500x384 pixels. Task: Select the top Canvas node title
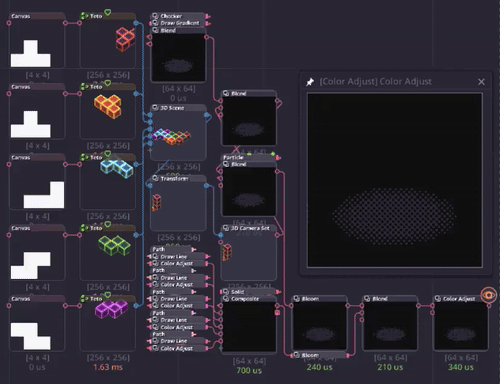tap(21, 16)
